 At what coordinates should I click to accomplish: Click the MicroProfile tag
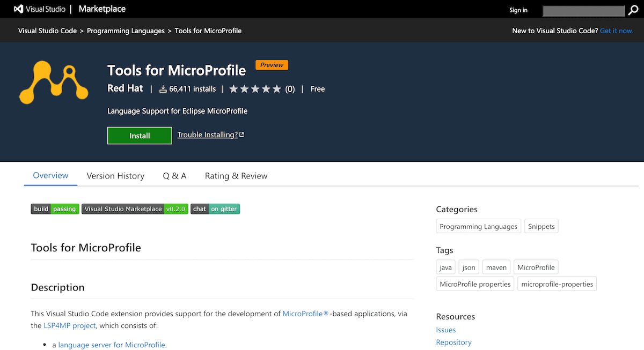click(536, 267)
